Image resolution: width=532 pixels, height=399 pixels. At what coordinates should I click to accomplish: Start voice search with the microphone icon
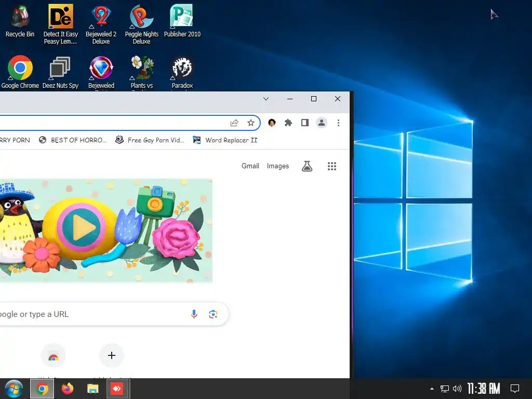coord(194,314)
